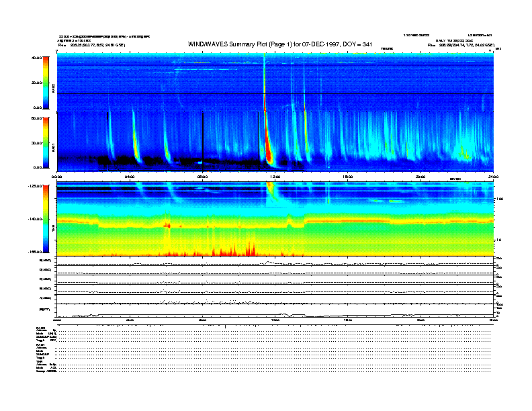
Task: Click the TNR spectrogram panel
Action: coord(275,219)
